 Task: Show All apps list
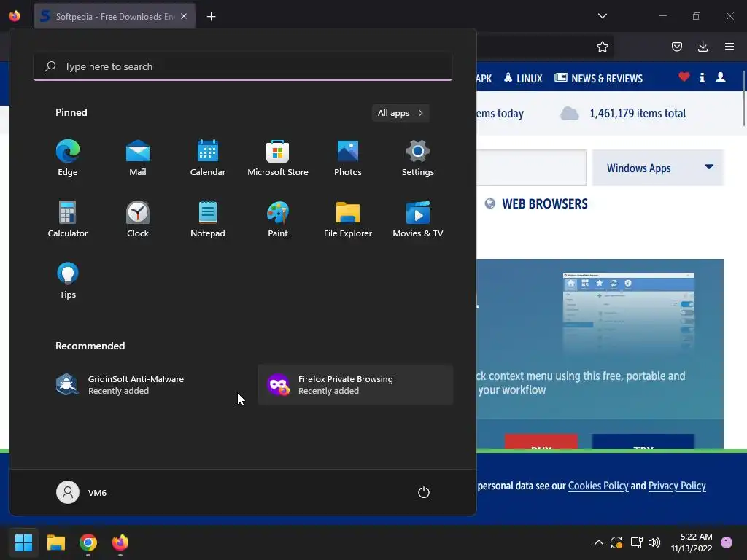coord(400,113)
